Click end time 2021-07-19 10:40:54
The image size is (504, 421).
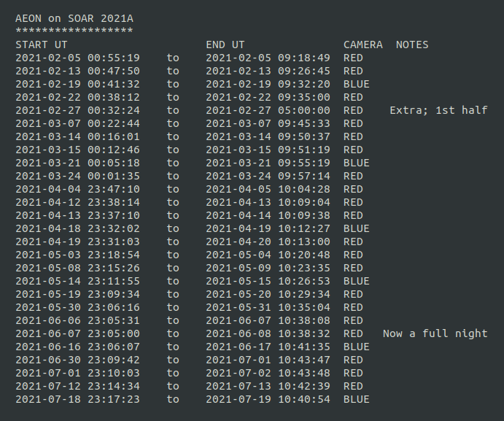point(268,399)
